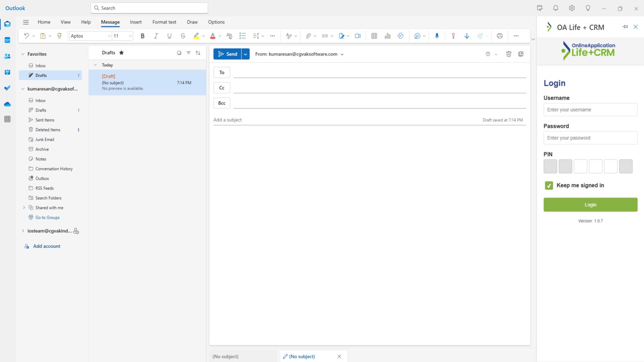The width and height of the screenshot is (644, 362).
Task: Print the message with the printer icon
Action: coord(500,36)
